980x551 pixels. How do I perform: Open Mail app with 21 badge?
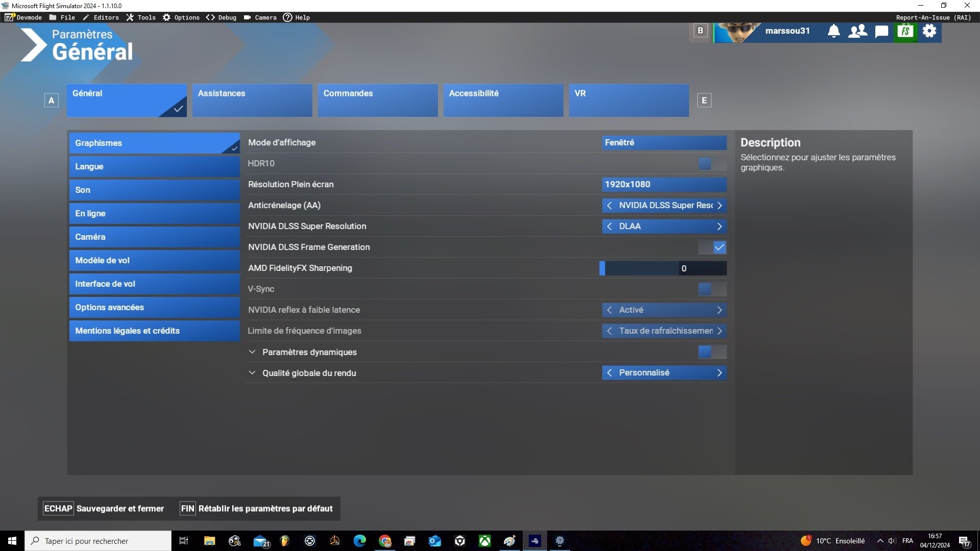coord(261,541)
